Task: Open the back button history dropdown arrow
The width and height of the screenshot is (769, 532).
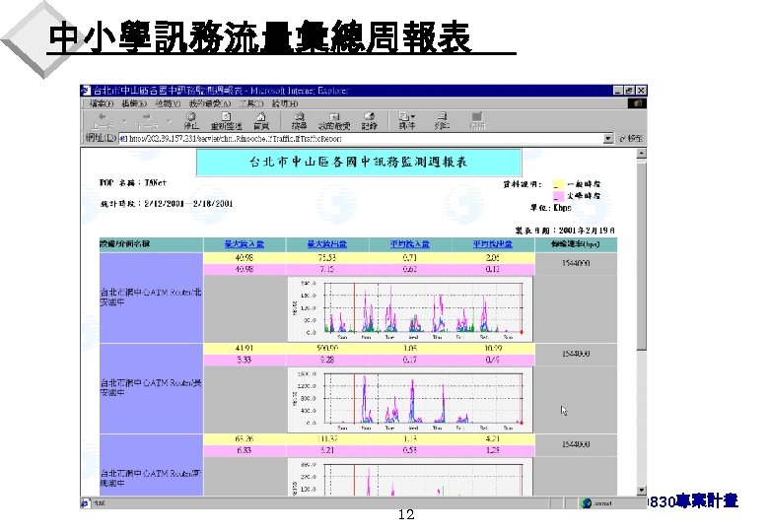Action: click(124, 120)
